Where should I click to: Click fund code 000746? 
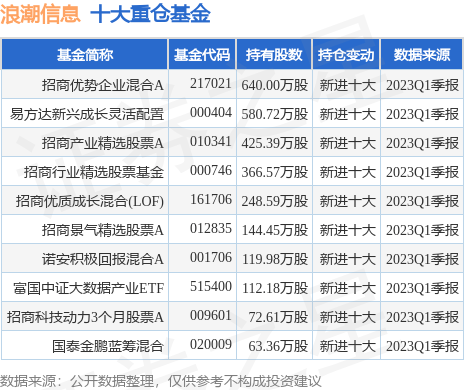211,170
